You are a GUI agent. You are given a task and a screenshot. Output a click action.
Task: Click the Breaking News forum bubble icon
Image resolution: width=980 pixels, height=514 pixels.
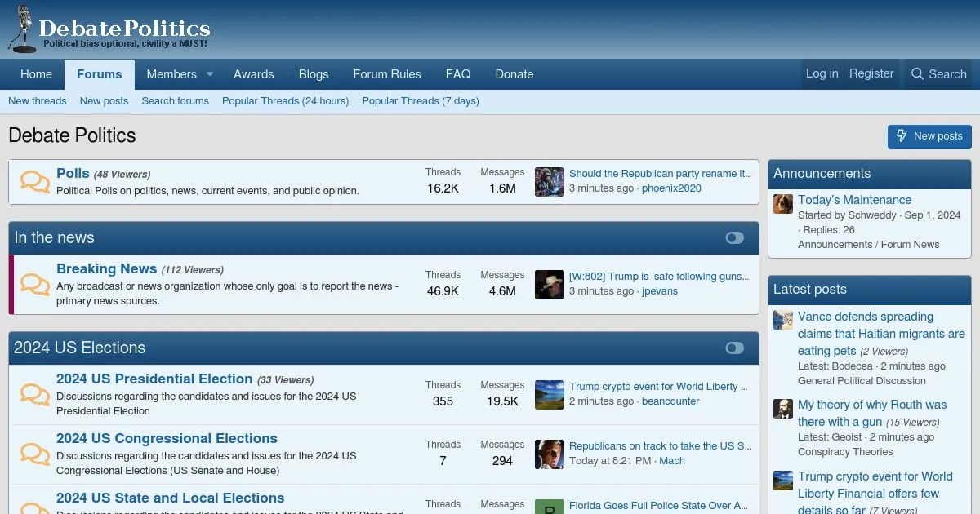click(35, 284)
